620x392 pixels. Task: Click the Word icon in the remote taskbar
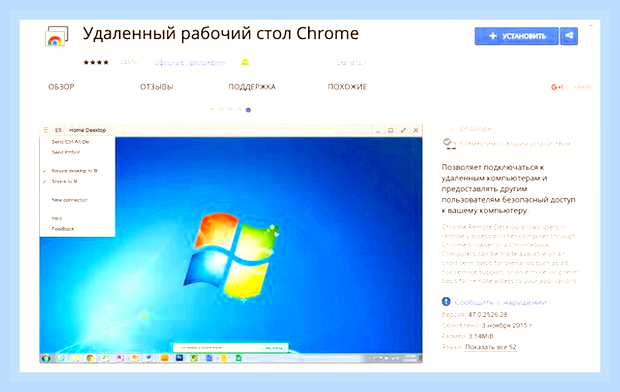tap(149, 358)
